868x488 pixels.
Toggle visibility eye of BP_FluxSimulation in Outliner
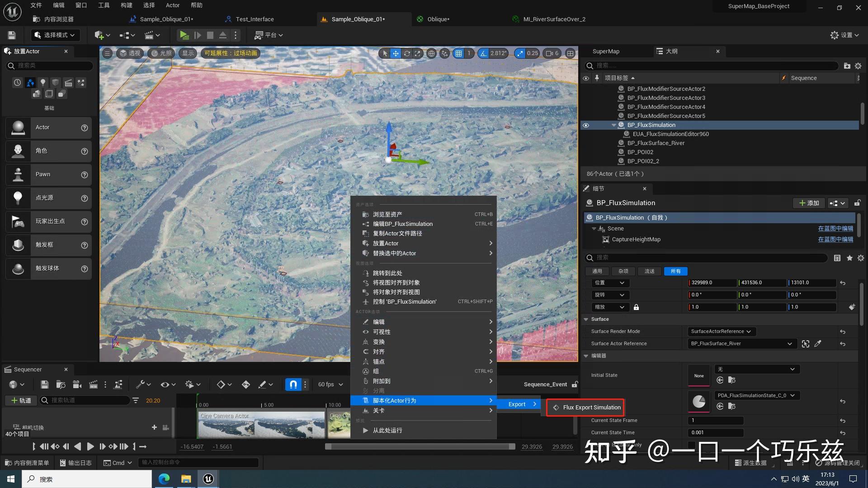[x=586, y=125]
